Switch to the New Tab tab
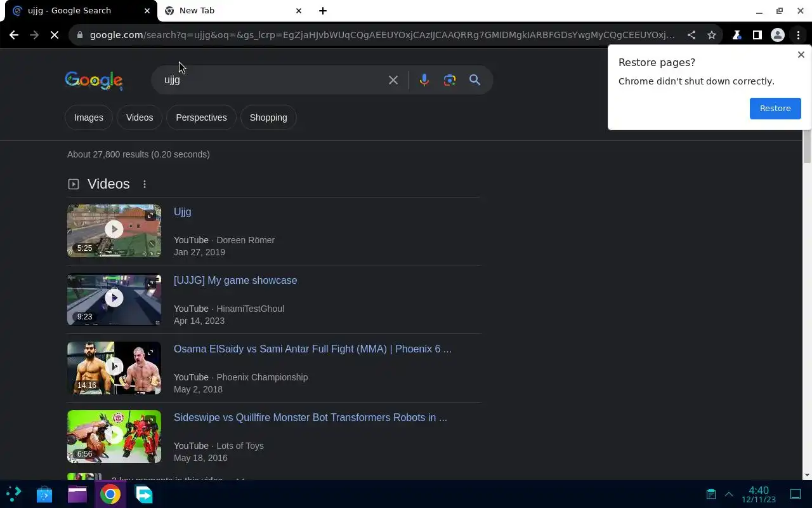Screen dimensions: 812x508 (x=233, y=11)
